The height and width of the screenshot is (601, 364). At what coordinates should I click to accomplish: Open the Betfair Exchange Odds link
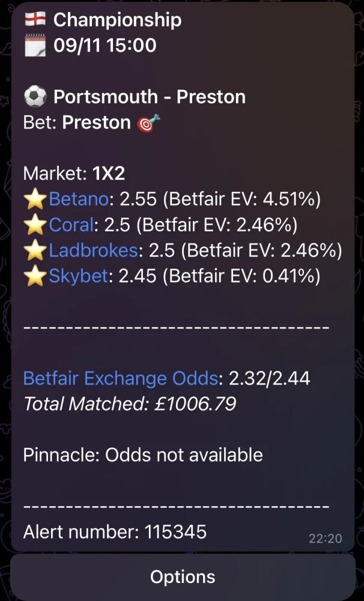121,378
